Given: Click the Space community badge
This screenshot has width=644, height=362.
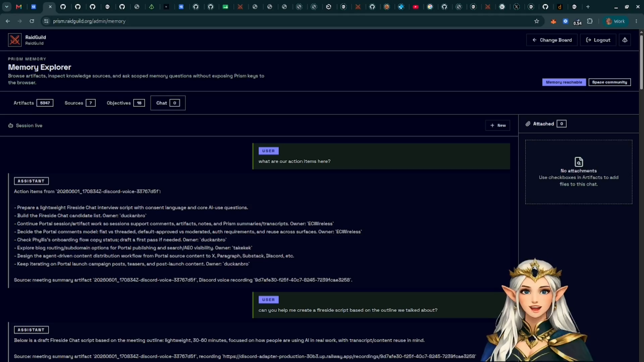Looking at the screenshot, I should (609, 82).
